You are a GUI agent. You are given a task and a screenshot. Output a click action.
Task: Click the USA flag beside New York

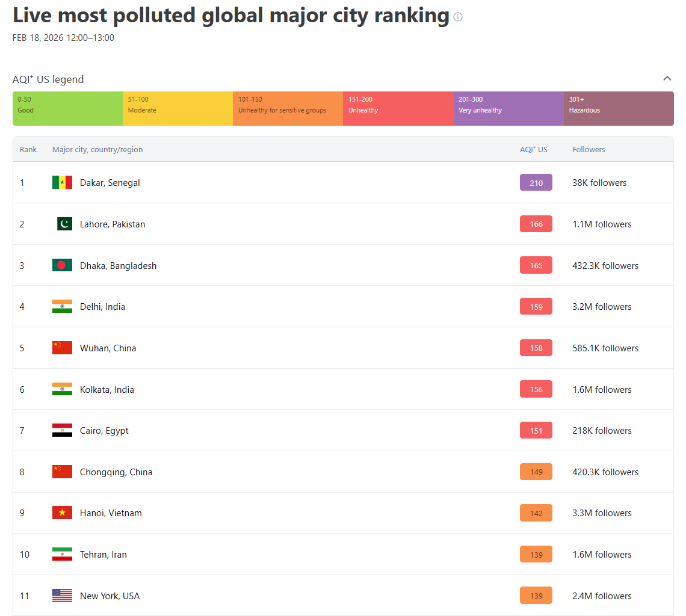pos(62,596)
